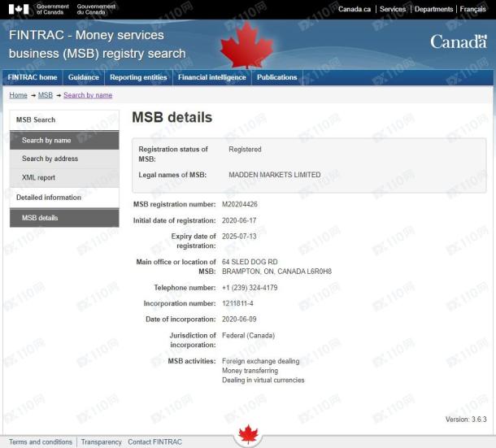496x448 pixels.
Task: Click the Search by name breadcrumb link
Action: pyautogui.click(x=88, y=95)
